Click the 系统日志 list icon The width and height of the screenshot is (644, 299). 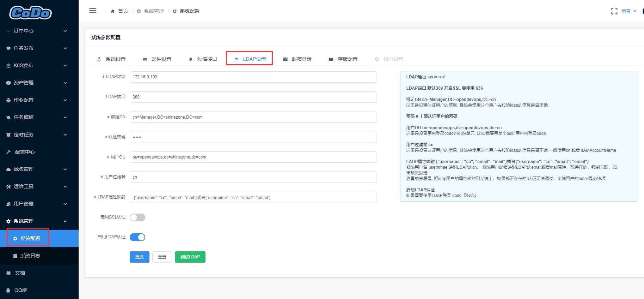pyautogui.click(x=15, y=256)
